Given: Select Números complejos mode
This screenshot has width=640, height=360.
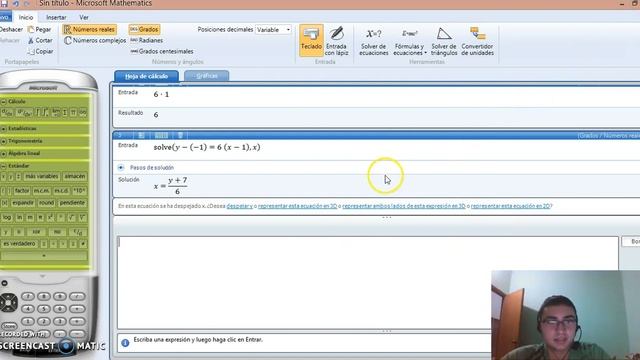Looking at the screenshot, I should coord(95,40).
